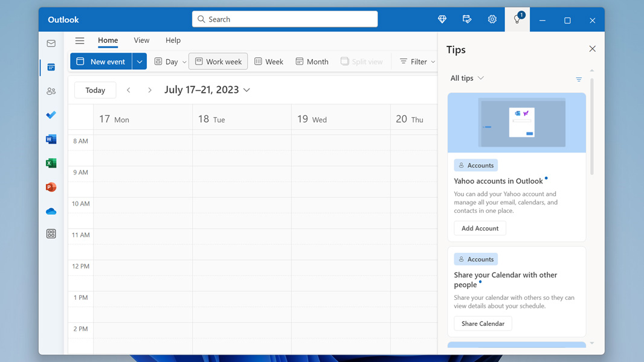Open the Tips lightbulb panel

517,19
